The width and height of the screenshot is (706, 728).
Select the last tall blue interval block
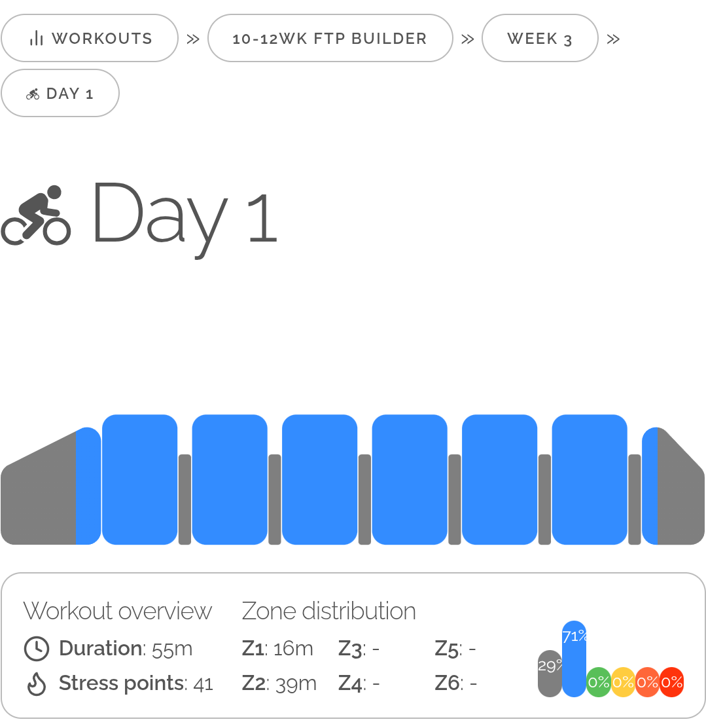[x=590, y=479]
